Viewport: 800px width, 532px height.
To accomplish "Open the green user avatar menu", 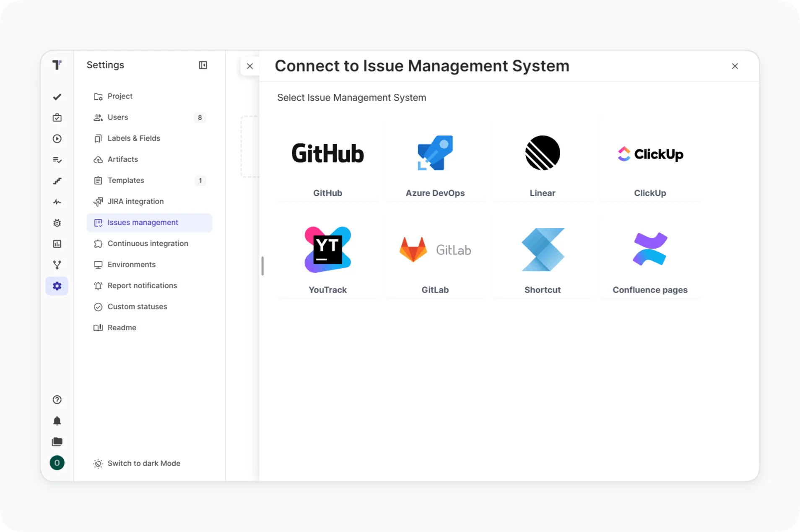I will pos(57,463).
